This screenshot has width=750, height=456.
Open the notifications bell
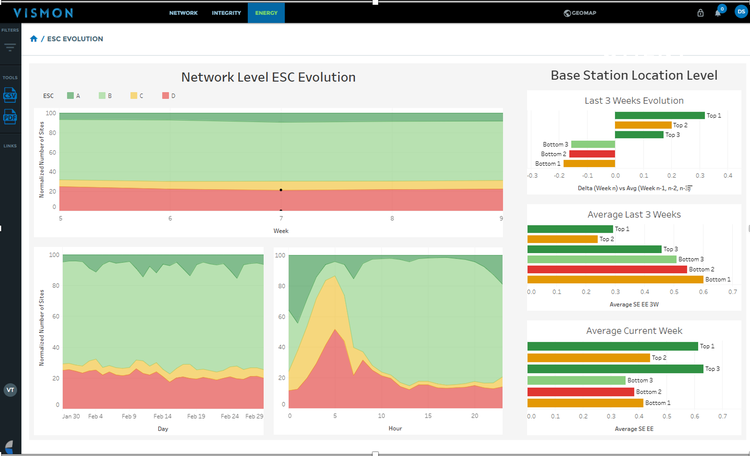tap(718, 13)
